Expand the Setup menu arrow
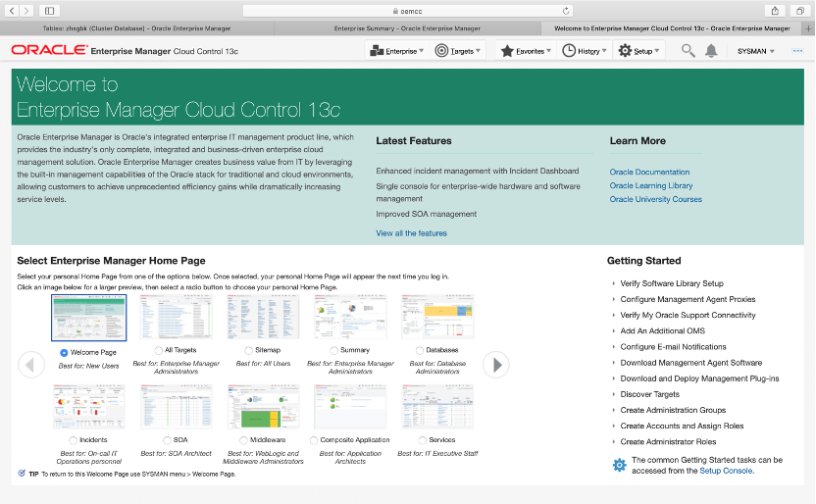 pyautogui.click(x=657, y=51)
